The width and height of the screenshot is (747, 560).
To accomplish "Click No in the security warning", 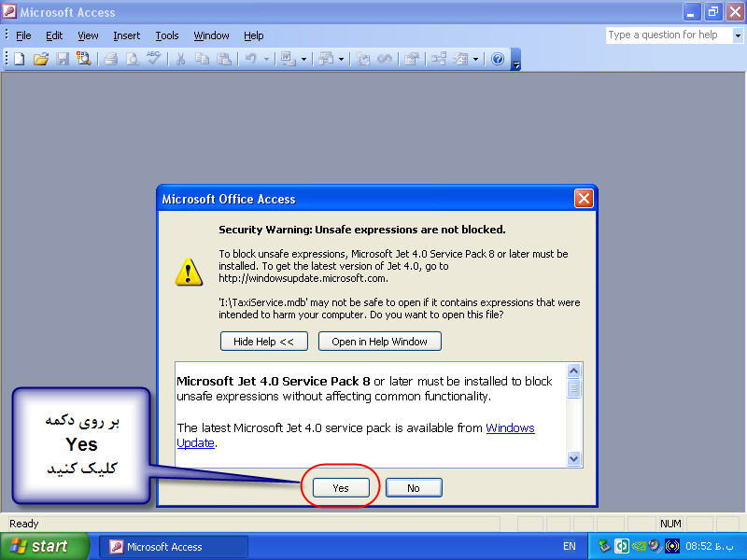I will (x=414, y=487).
